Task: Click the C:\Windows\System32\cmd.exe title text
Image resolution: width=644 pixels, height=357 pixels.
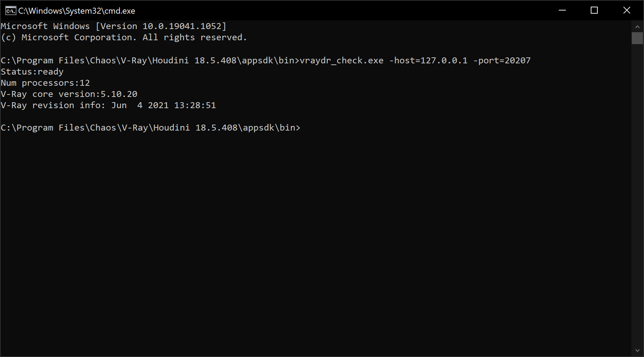Action: point(77,11)
